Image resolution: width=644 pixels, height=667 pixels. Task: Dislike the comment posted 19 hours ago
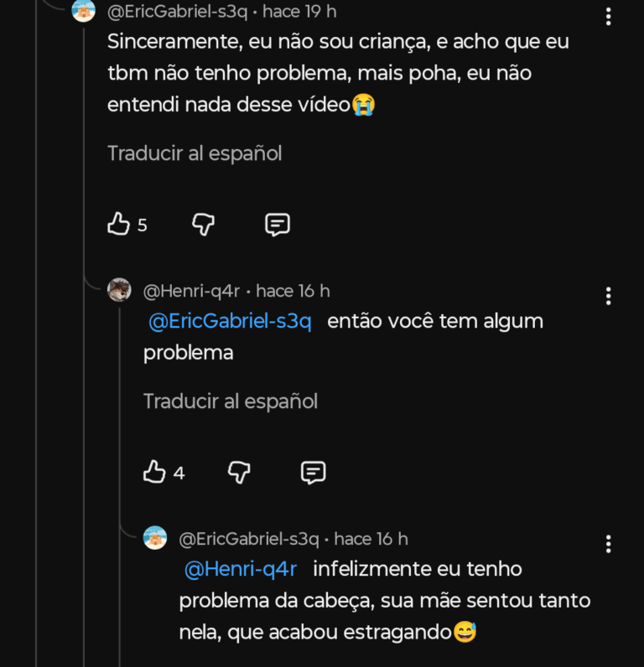[204, 225]
